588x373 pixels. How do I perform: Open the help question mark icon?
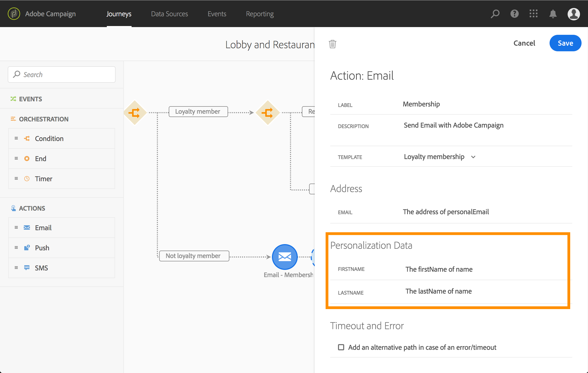(514, 14)
